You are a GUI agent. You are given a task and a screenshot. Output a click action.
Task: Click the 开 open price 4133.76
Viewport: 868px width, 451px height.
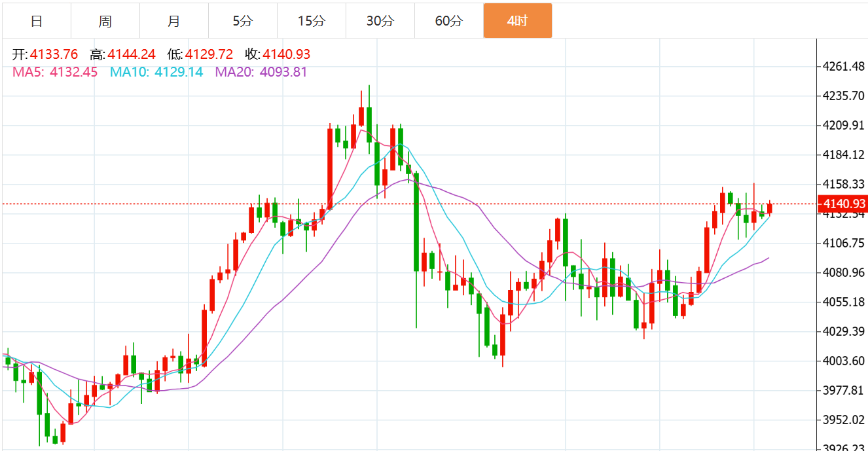pyautogui.click(x=54, y=54)
